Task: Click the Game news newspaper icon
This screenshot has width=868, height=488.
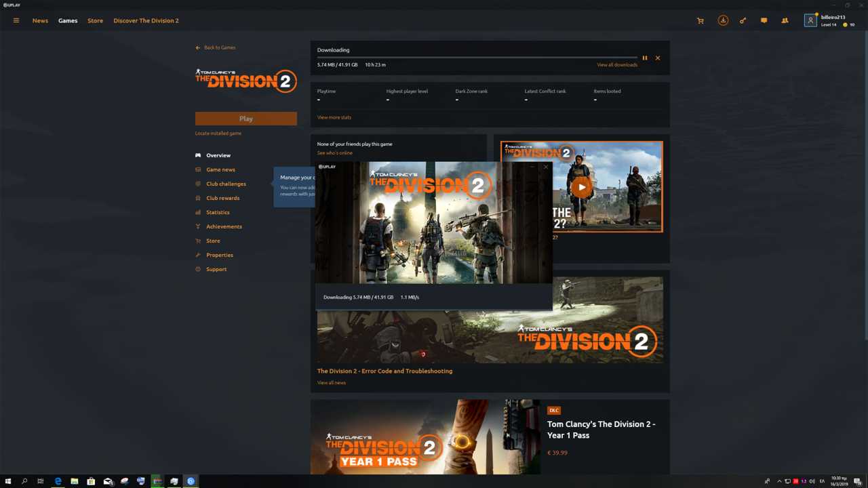Action: pos(198,169)
